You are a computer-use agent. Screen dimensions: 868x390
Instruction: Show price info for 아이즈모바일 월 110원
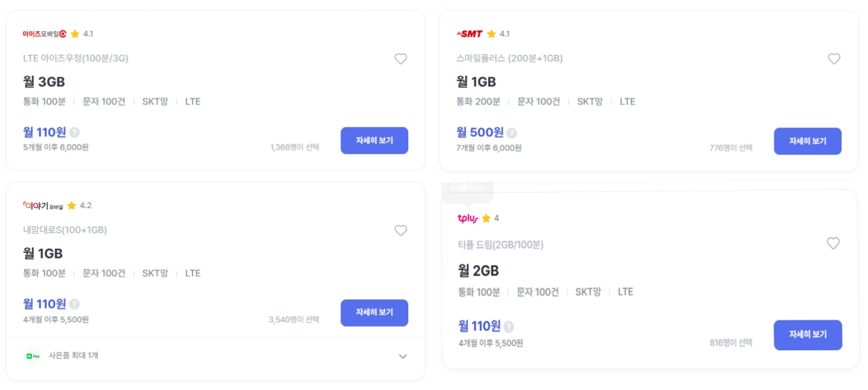click(75, 132)
